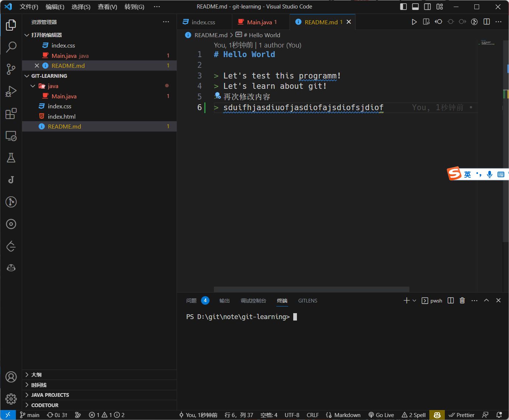This screenshot has width=509, height=420.
Task: Open the Search view in activity bar
Action: [11, 47]
